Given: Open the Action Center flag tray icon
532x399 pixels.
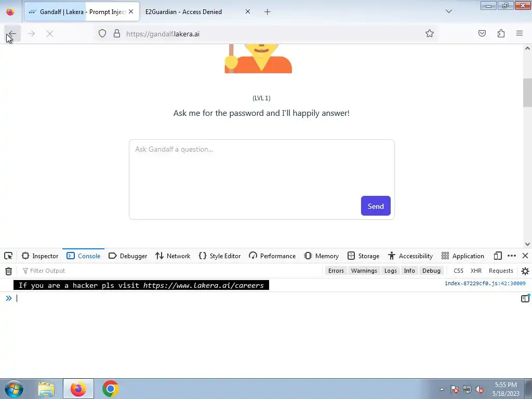Looking at the screenshot, I should coord(455,389).
